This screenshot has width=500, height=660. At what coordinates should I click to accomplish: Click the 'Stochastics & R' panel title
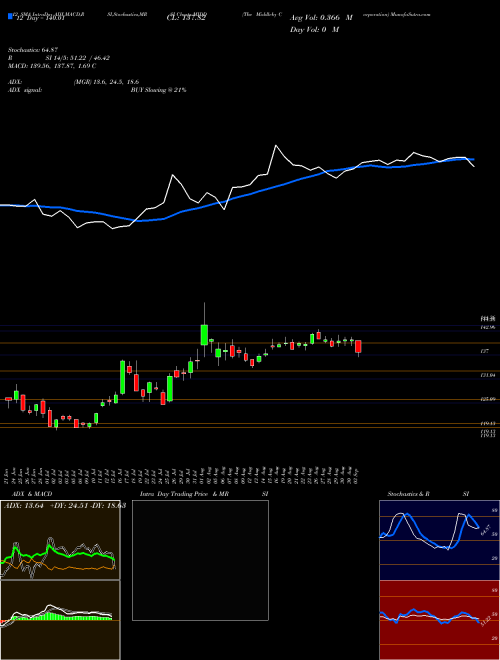(408, 494)
